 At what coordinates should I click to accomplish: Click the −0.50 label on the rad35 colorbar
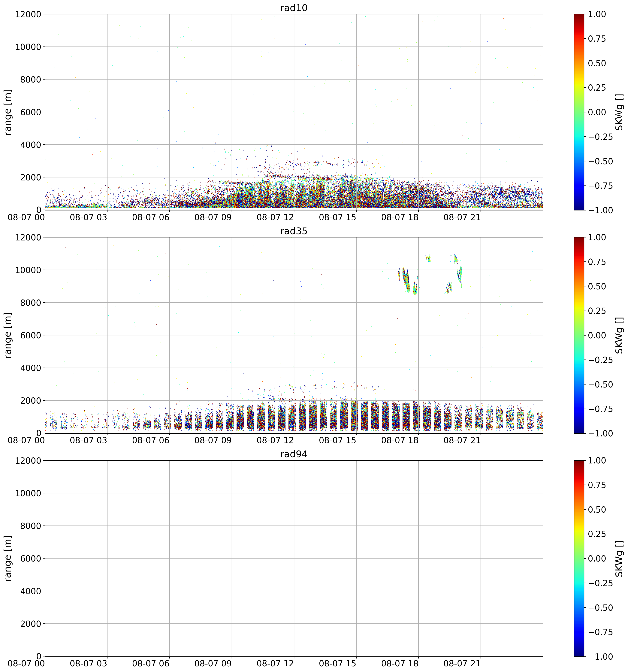point(600,384)
